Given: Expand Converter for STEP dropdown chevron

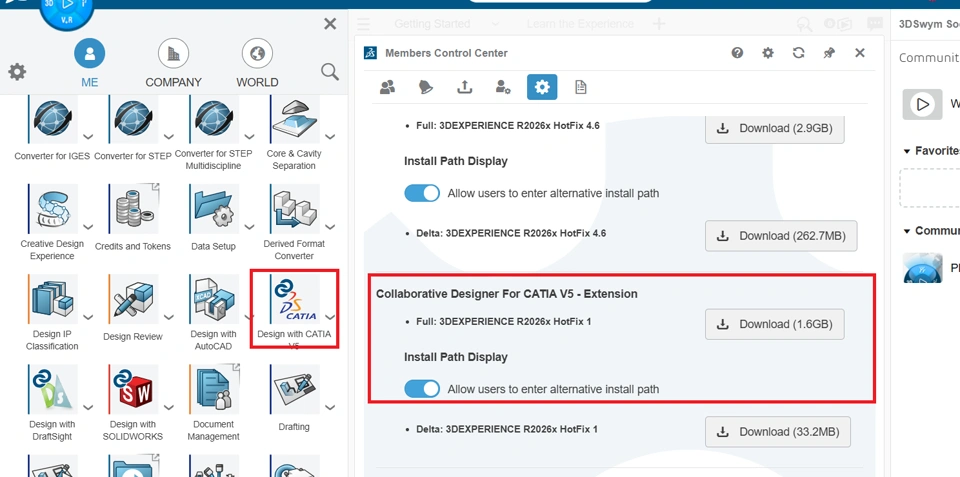Looking at the screenshot, I should (169, 137).
